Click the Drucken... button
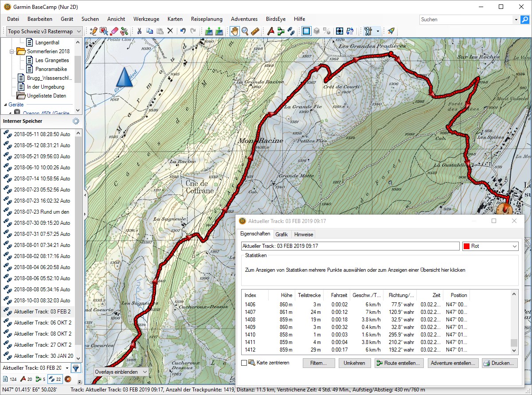Image resolution: width=532 pixels, height=395 pixels. (500, 363)
